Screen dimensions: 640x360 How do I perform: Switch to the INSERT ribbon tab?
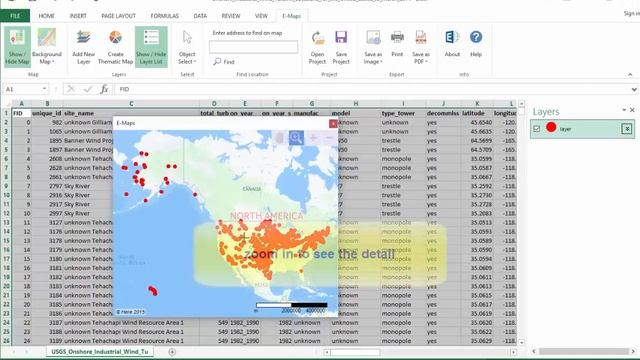78,16
